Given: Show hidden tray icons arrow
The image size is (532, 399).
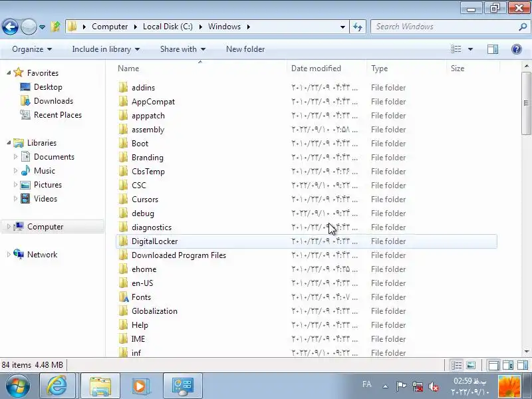Looking at the screenshot, I should 386,386.
